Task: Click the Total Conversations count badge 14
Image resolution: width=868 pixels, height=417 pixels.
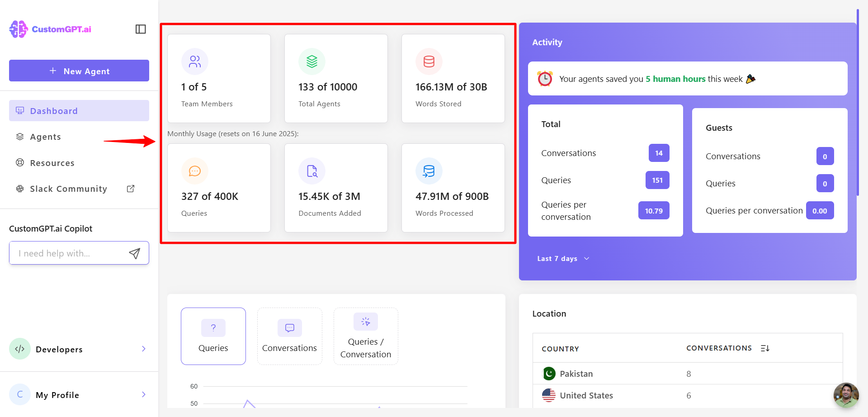Action: [659, 153]
